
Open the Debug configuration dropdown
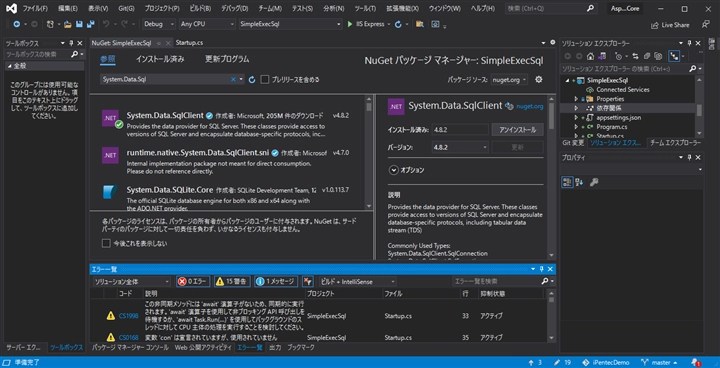pos(159,24)
